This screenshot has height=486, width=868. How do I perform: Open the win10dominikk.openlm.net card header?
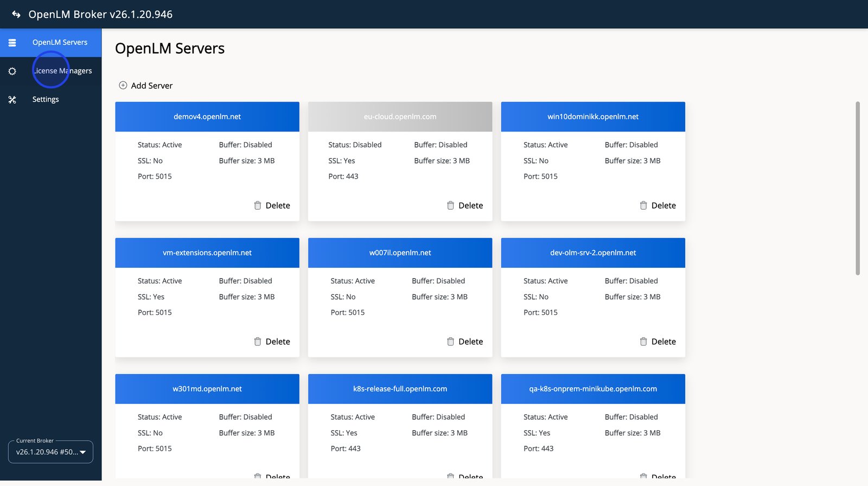tap(593, 117)
